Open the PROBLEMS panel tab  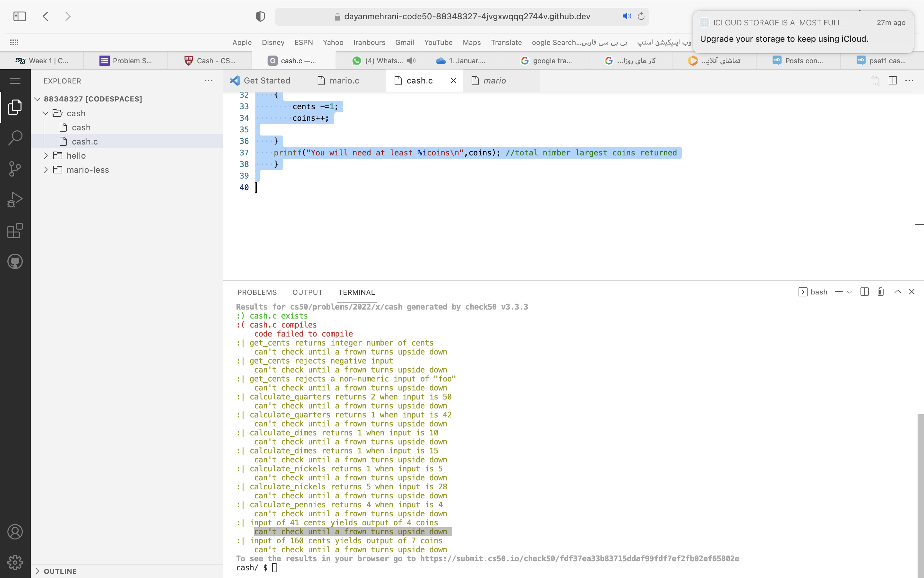[257, 293]
